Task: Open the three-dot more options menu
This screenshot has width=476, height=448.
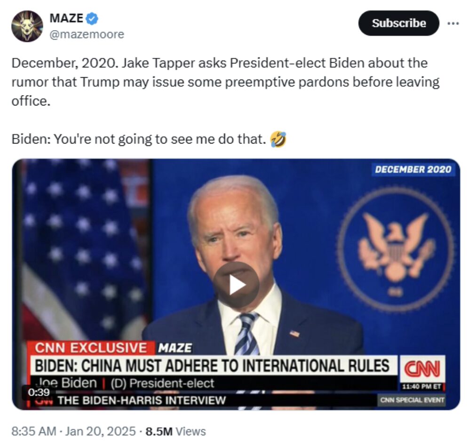Action: click(453, 23)
